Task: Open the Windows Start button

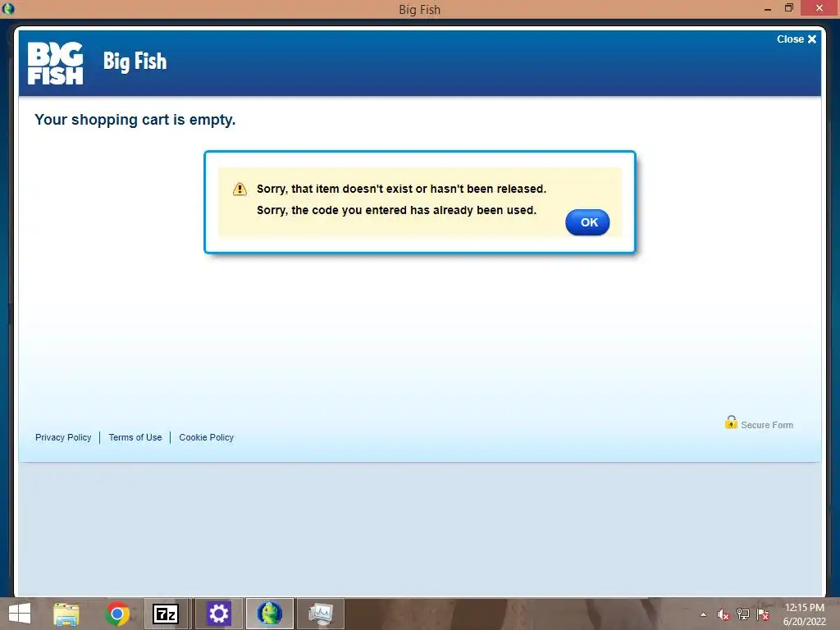Action: tap(20, 614)
